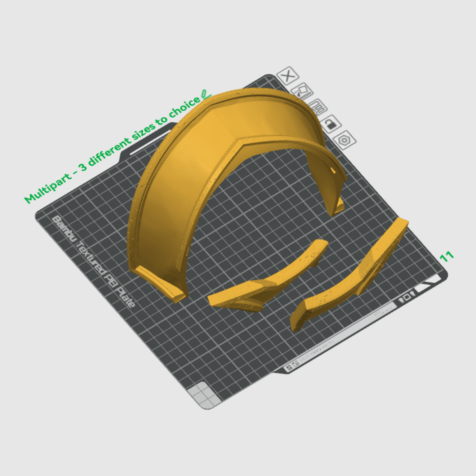The width and height of the screenshot is (476, 476).
Task: Click the plate number 11
Action: tap(447, 256)
